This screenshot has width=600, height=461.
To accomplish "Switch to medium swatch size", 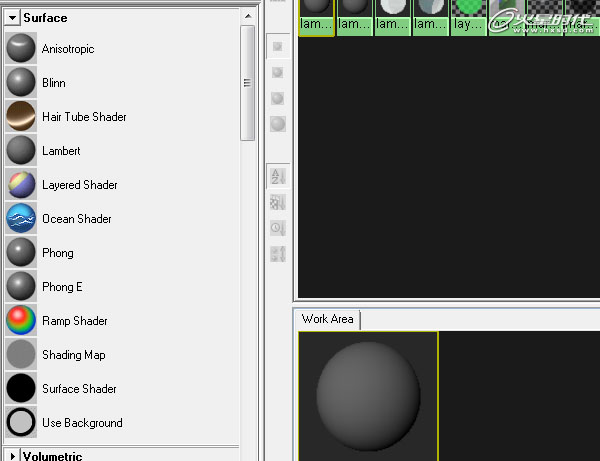I will point(277,72).
